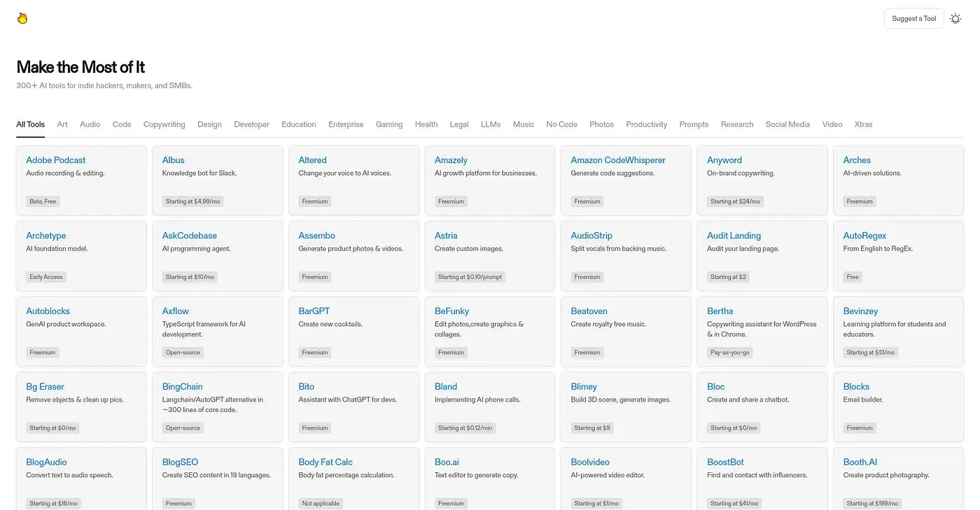This screenshot has height=510, width=980.
Task: Click the Starting at $24/mo tag on Anyword
Action: coord(735,201)
